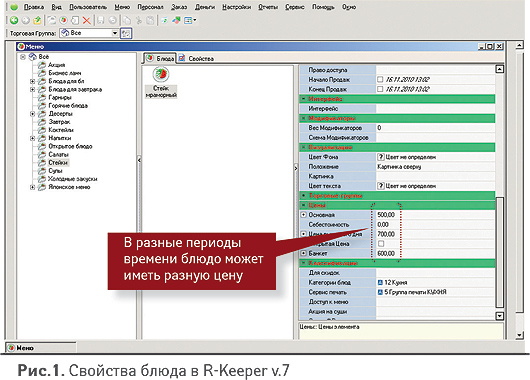Select the Салаты tree item
Screen dimensions: 530x380
pos(58,155)
